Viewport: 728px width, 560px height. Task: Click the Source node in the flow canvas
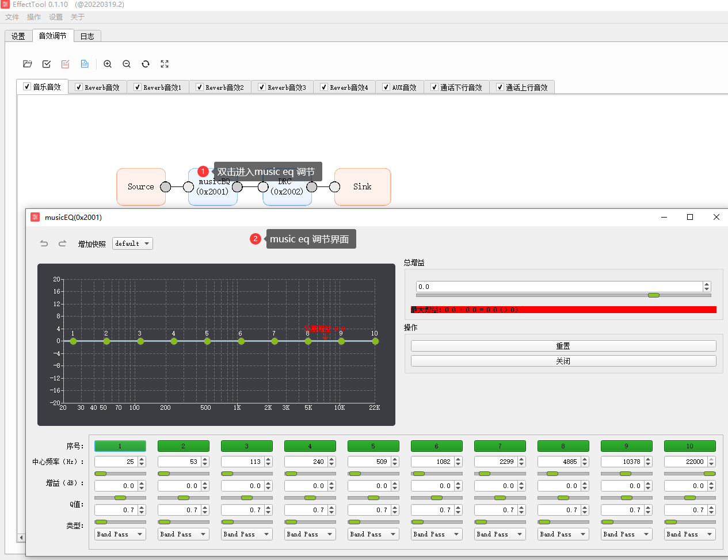pyautogui.click(x=141, y=186)
